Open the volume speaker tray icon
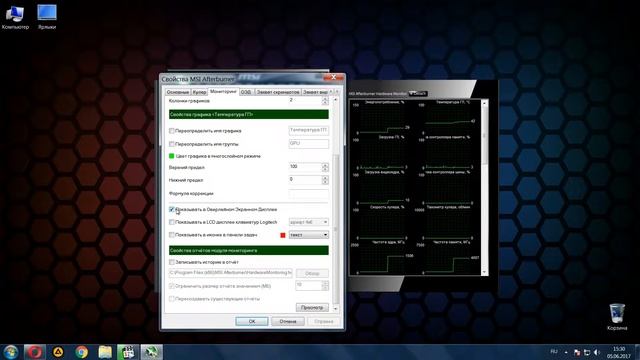Image resolution: width=640 pixels, height=360 pixels. pos(597,352)
